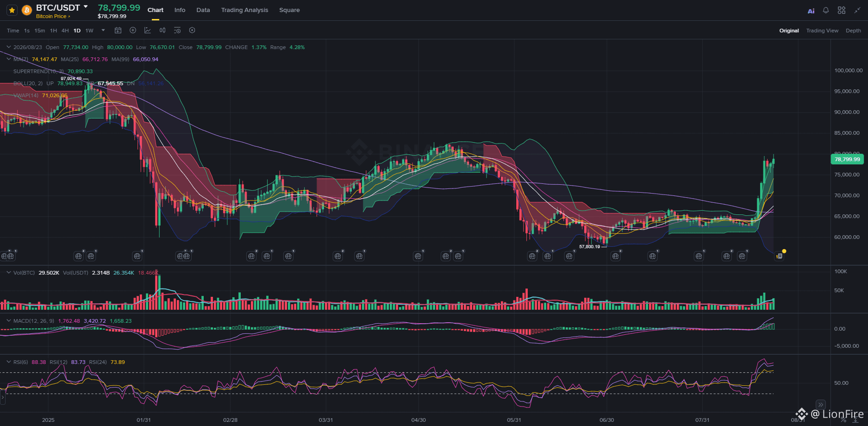Switch to the Chart tab

click(156, 10)
